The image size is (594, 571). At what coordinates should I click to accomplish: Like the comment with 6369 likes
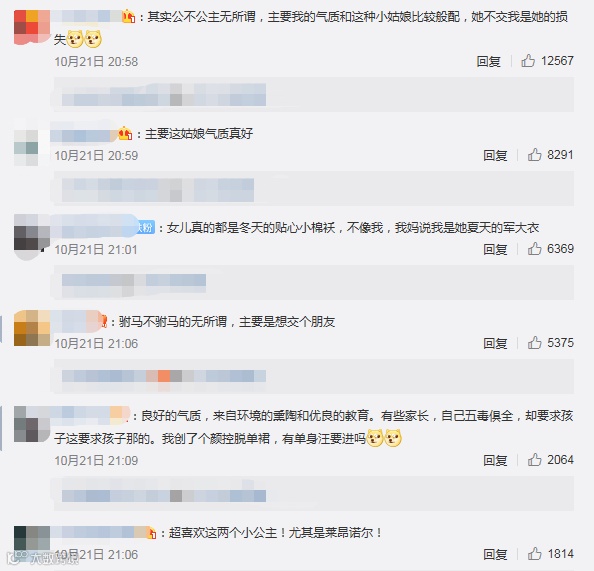534,249
